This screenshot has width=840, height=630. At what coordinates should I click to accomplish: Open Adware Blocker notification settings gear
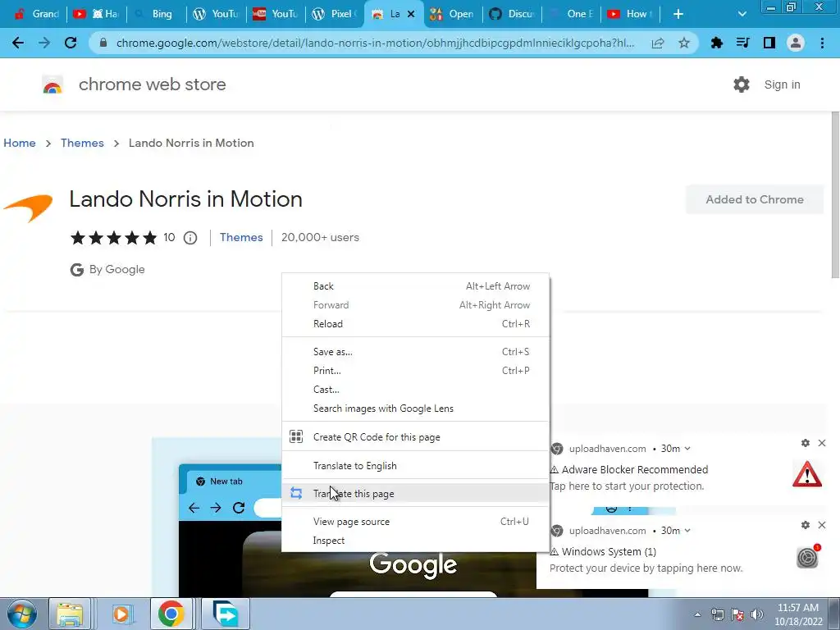(806, 443)
